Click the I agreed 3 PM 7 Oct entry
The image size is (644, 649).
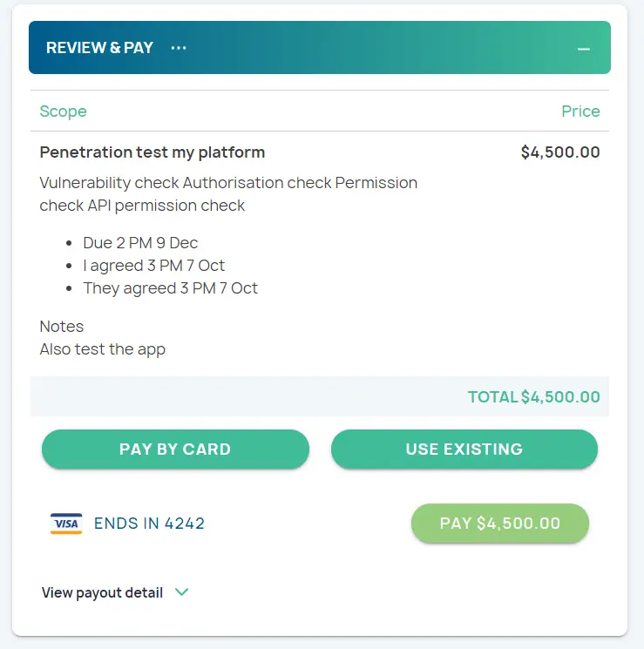154,266
